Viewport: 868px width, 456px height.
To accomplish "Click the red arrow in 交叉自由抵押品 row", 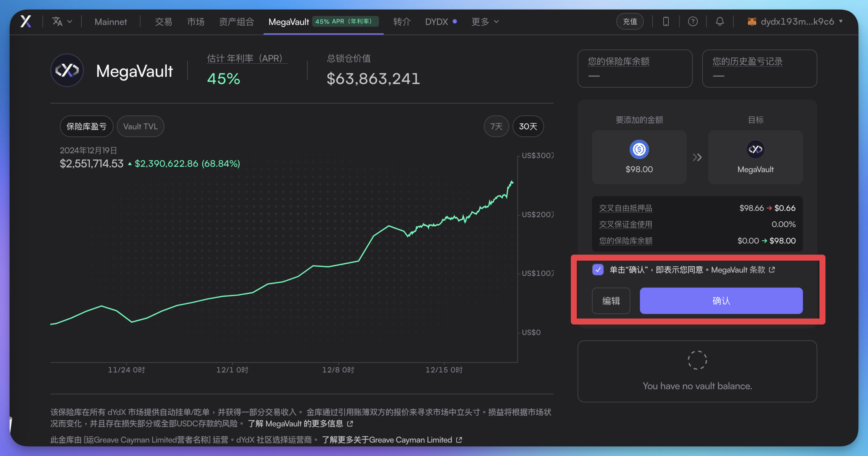I will pos(769,208).
